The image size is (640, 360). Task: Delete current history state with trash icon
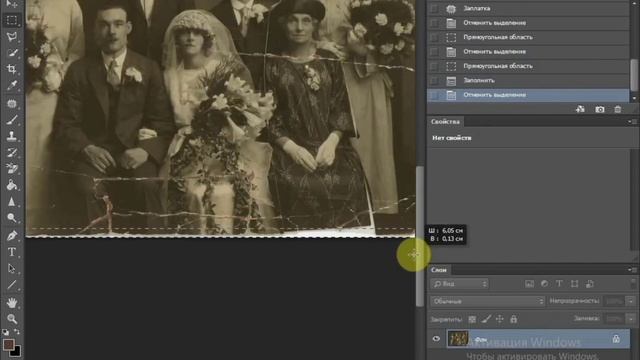click(x=618, y=109)
